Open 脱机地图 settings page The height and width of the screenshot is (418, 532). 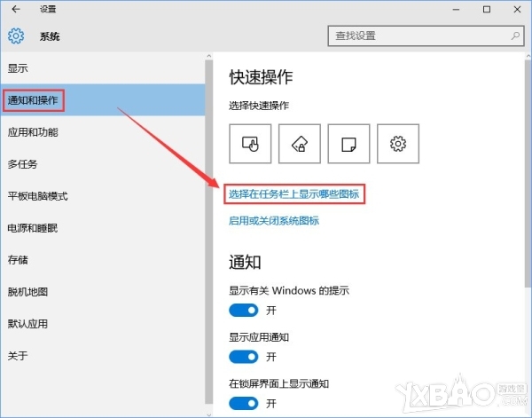[x=103, y=292]
